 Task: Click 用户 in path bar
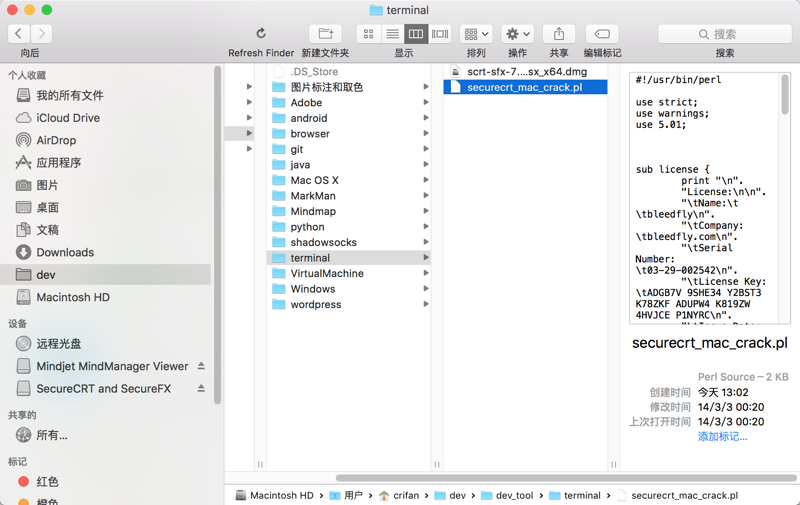tap(346, 495)
